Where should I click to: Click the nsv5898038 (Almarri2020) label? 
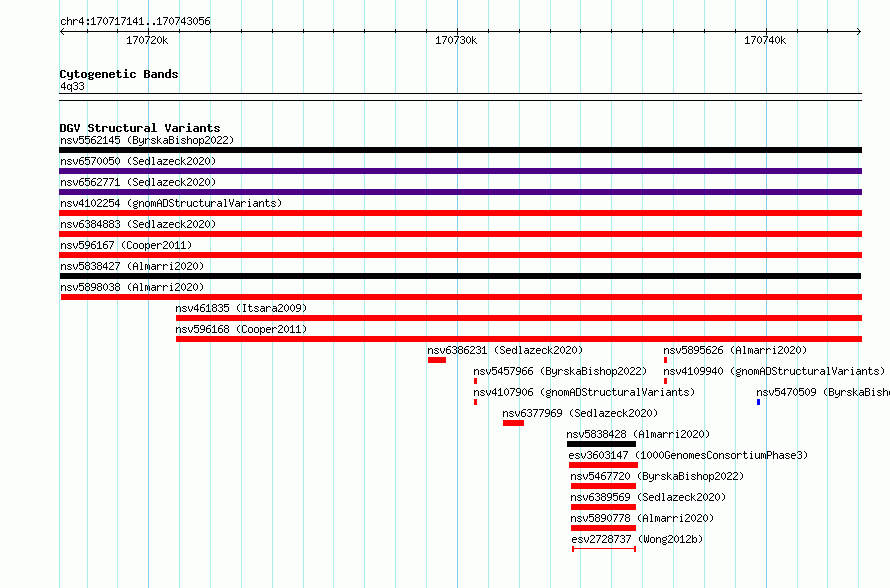(132, 287)
